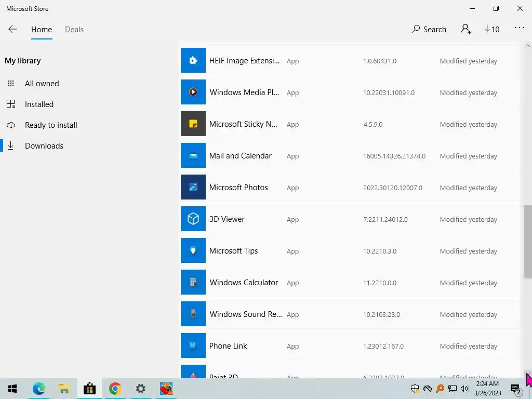532x399 pixels.
Task: Select All owned in library
Action: (42, 84)
